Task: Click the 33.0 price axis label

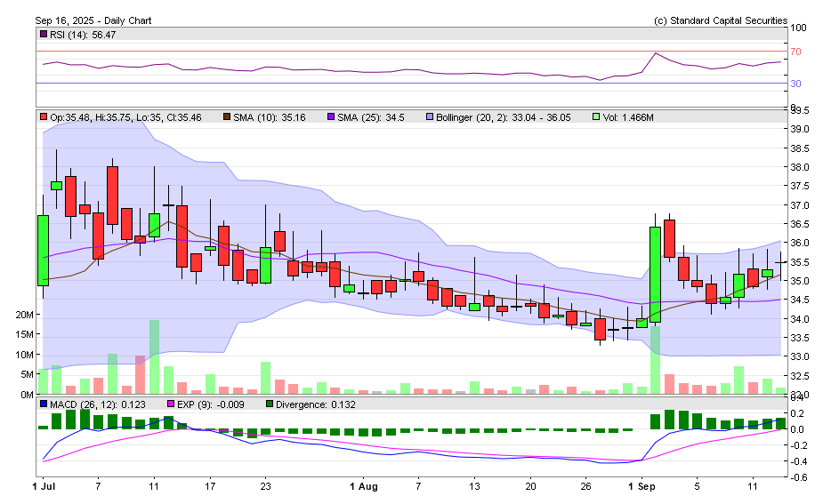Action: click(x=800, y=356)
